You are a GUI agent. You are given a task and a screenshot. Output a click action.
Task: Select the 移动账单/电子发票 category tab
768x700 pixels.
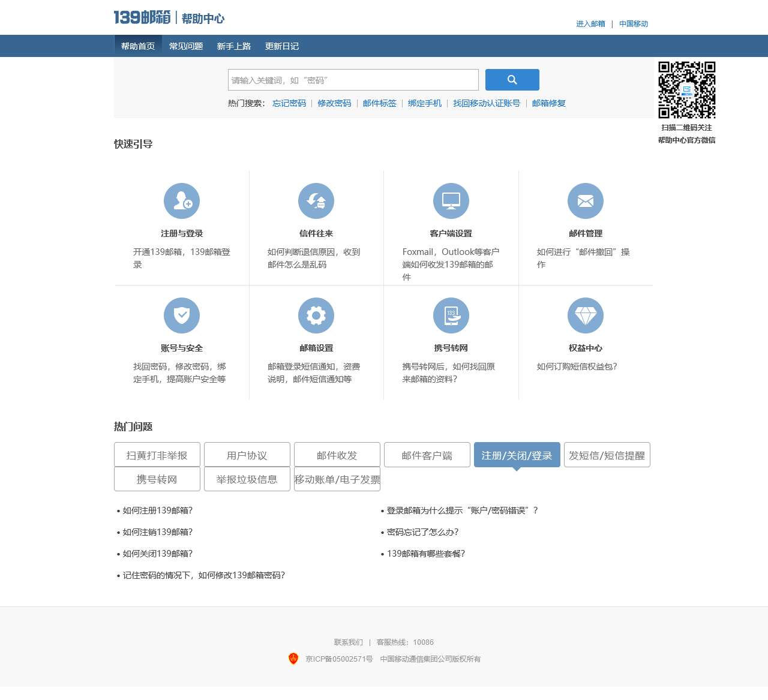pyautogui.click(x=337, y=479)
